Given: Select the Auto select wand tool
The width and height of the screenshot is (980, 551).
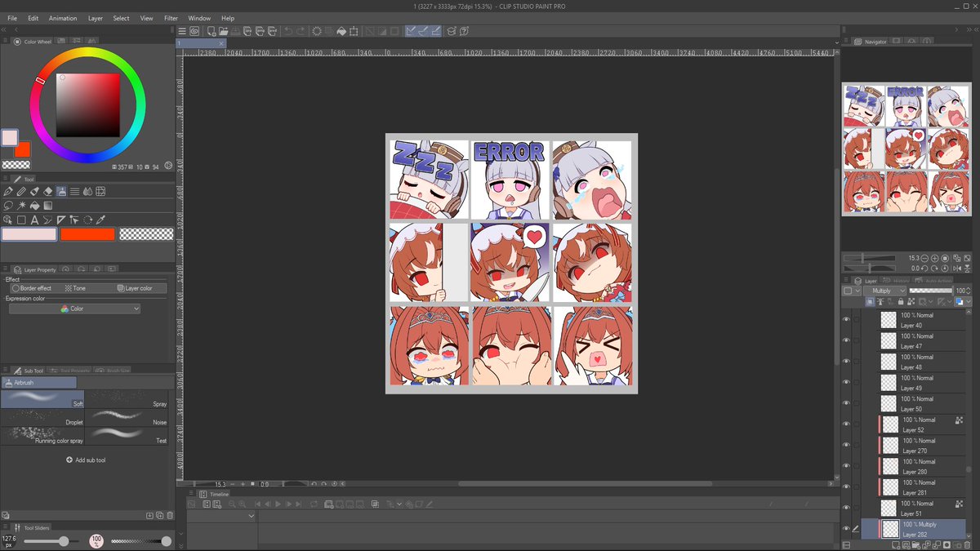Looking at the screenshot, I should pyautogui.click(x=22, y=206).
